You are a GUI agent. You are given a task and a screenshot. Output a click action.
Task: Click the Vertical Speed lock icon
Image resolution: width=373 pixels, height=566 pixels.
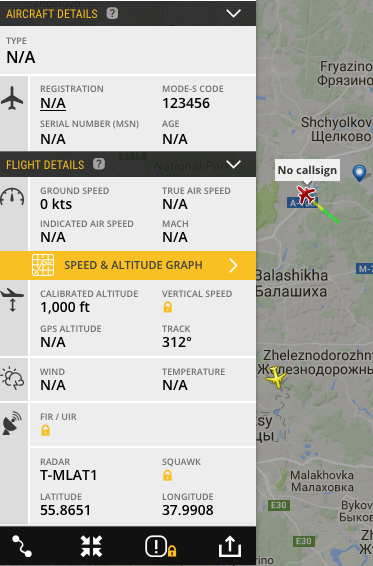pyautogui.click(x=167, y=307)
